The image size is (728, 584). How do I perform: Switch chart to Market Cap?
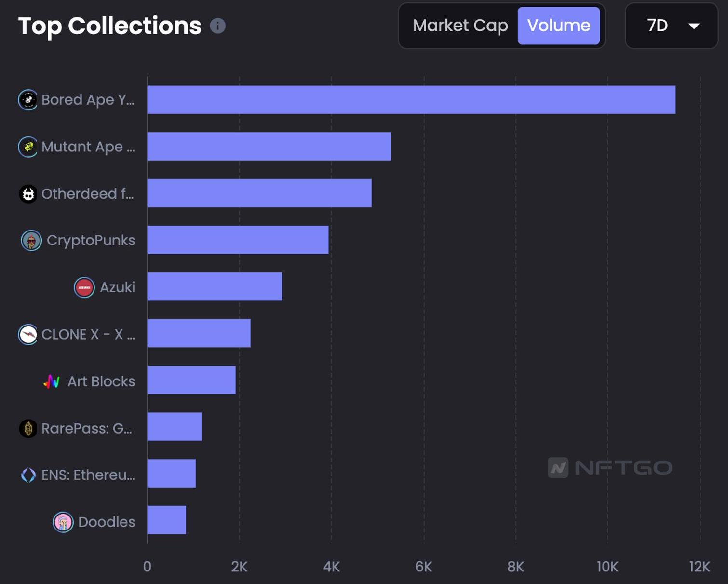click(460, 26)
